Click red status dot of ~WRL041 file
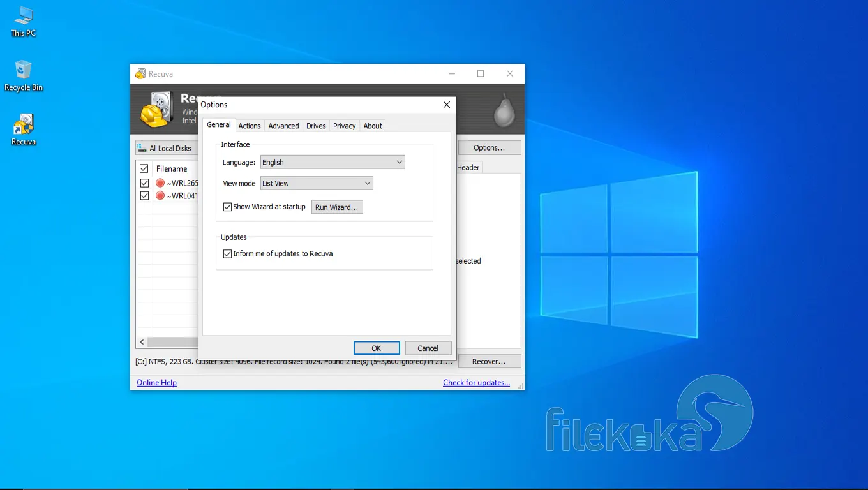This screenshot has height=490, width=868. pos(160,196)
